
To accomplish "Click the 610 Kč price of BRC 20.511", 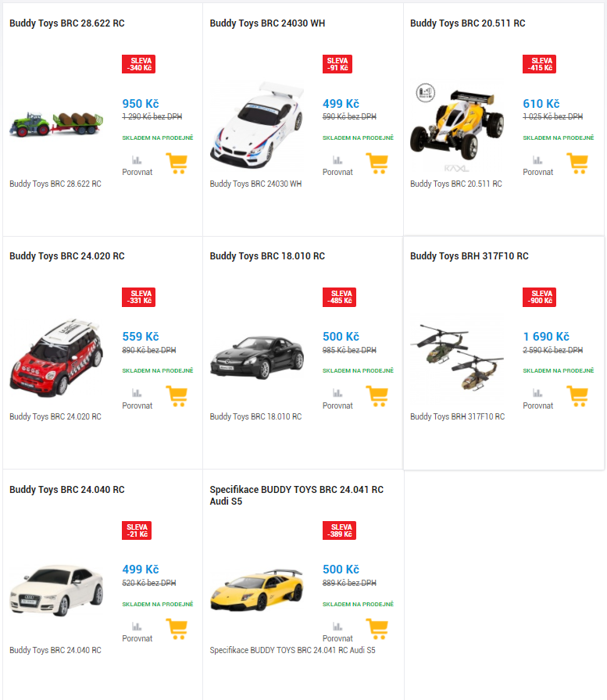I will (x=541, y=104).
